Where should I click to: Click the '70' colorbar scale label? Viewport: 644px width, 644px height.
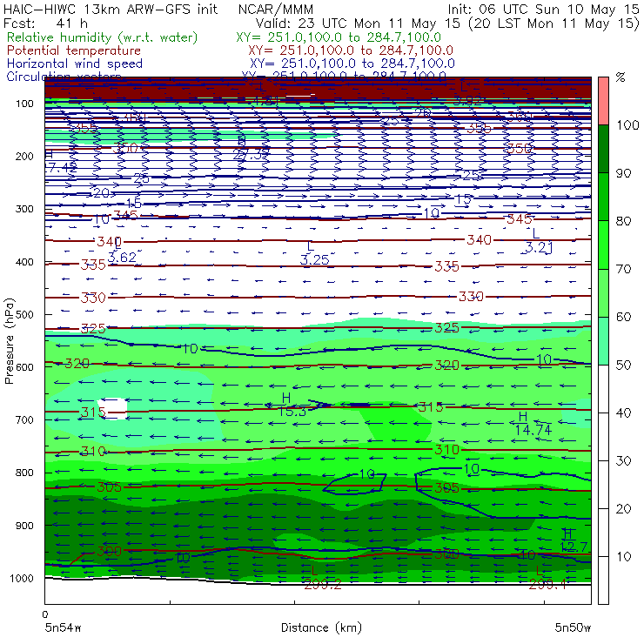pyautogui.click(x=623, y=269)
